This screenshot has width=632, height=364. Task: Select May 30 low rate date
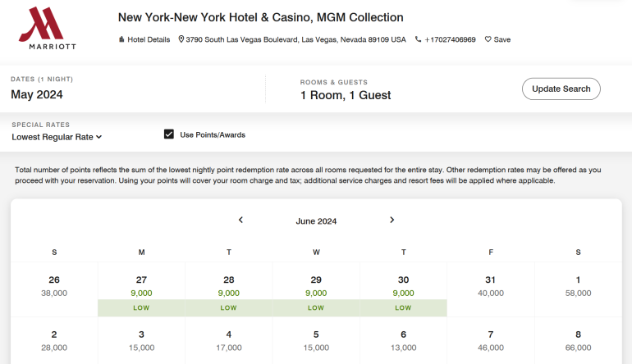pyautogui.click(x=403, y=293)
